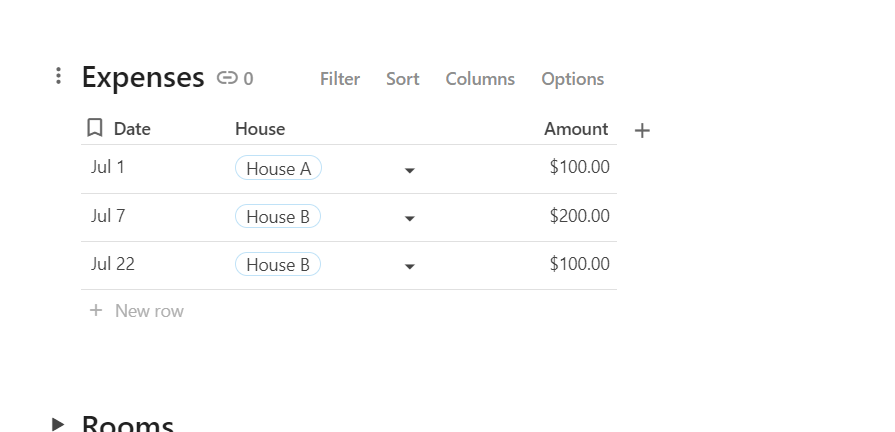
Task: Open House dropdown in Jul 7 row
Action: click(409, 218)
